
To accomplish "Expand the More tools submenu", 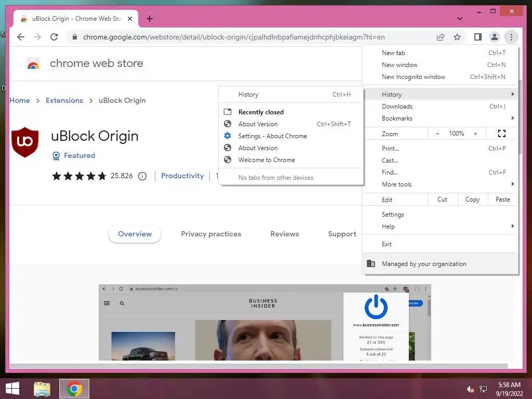I will pos(440,184).
